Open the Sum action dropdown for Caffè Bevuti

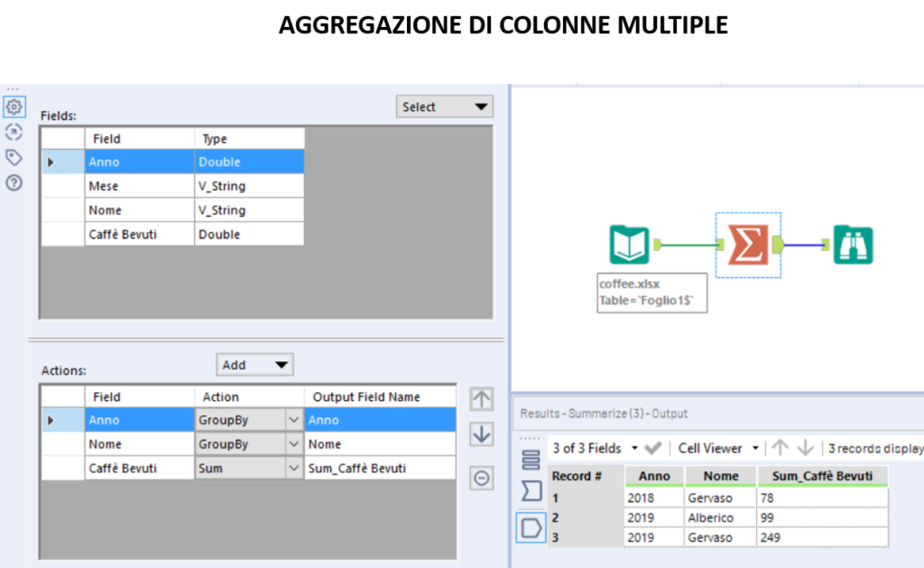[x=293, y=468]
